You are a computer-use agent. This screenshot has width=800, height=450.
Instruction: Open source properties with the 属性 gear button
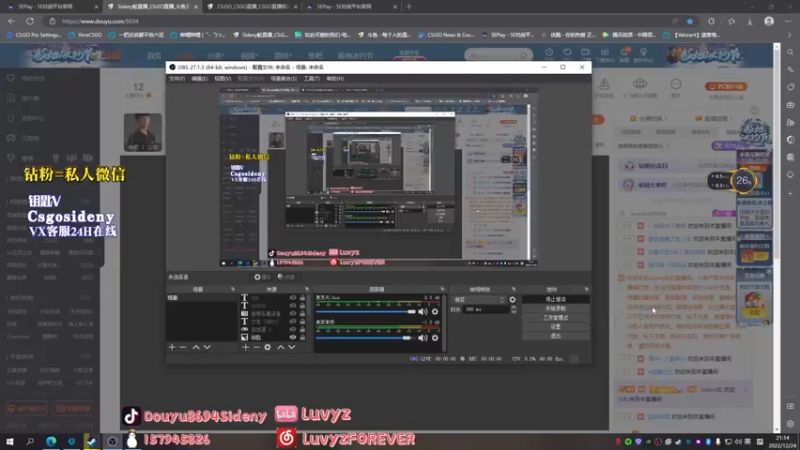pyautogui.click(x=262, y=277)
